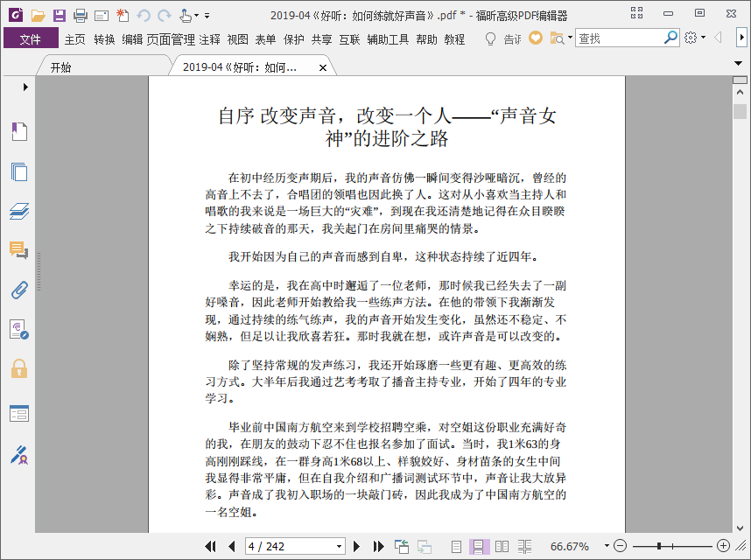This screenshot has width=751, height=560.
Task: Customize the quick access toolbar dropdown arrow
Action: coord(207,16)
